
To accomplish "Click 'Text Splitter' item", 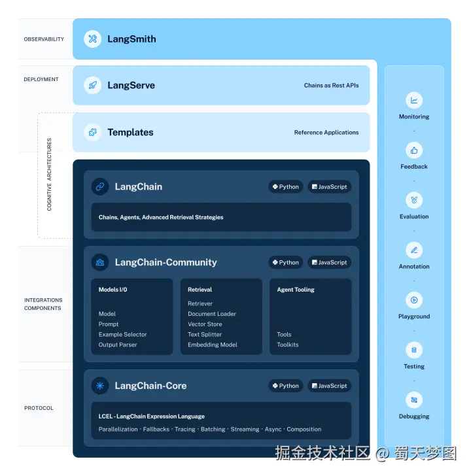I will coord(205,334).
